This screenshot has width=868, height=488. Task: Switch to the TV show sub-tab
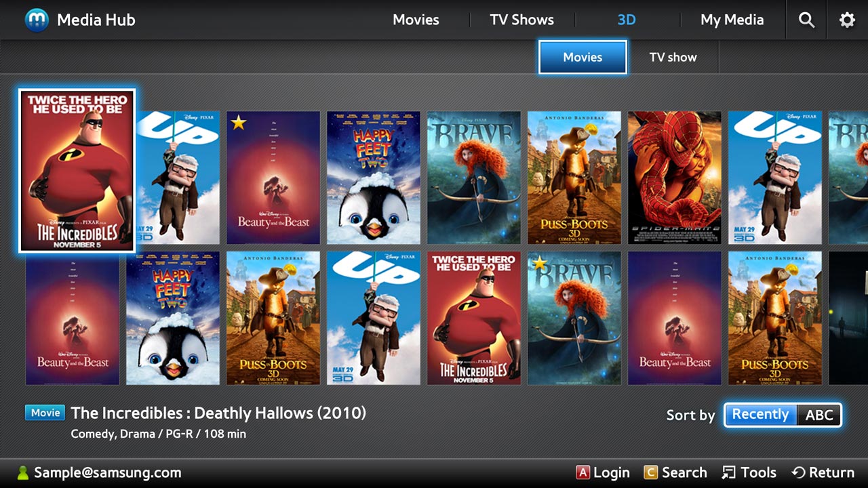pyautogui.click(x=673, y=57)
